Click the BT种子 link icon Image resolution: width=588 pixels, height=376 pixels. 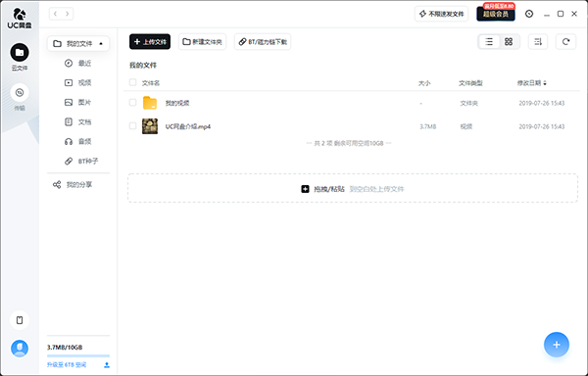tap(69, 161)
